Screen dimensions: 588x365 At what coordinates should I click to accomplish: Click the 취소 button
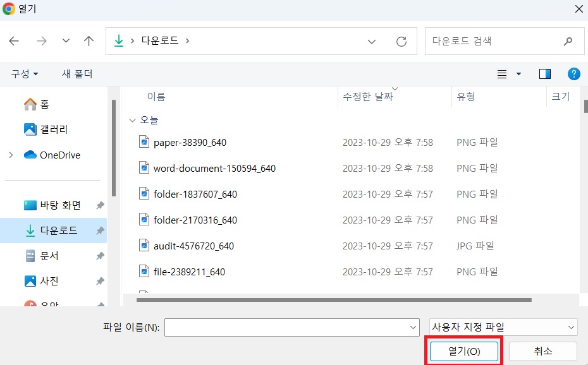[542, 351]
